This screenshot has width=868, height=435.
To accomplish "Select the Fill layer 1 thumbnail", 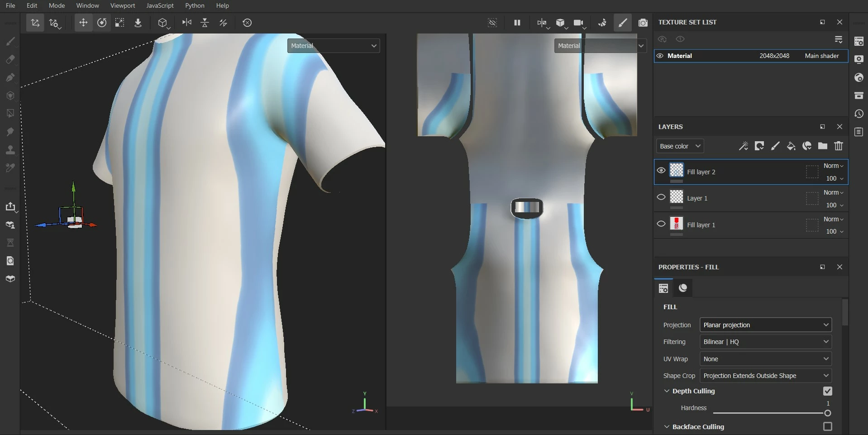I will [x=677, y=224].
